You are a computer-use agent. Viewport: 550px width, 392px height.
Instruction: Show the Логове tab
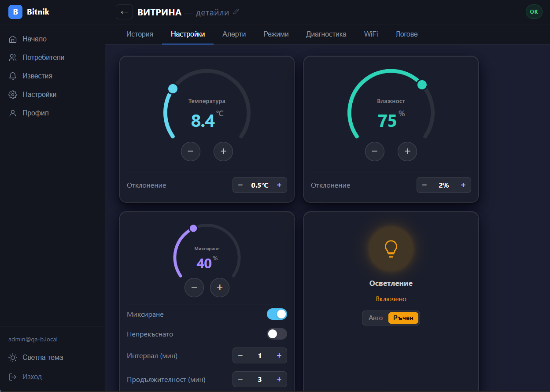[407, 34]
